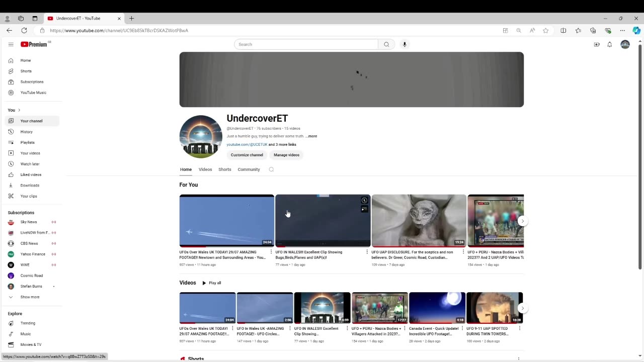Open Downloads in the sidebar
The image size is (644, 362).
[32, 185]
